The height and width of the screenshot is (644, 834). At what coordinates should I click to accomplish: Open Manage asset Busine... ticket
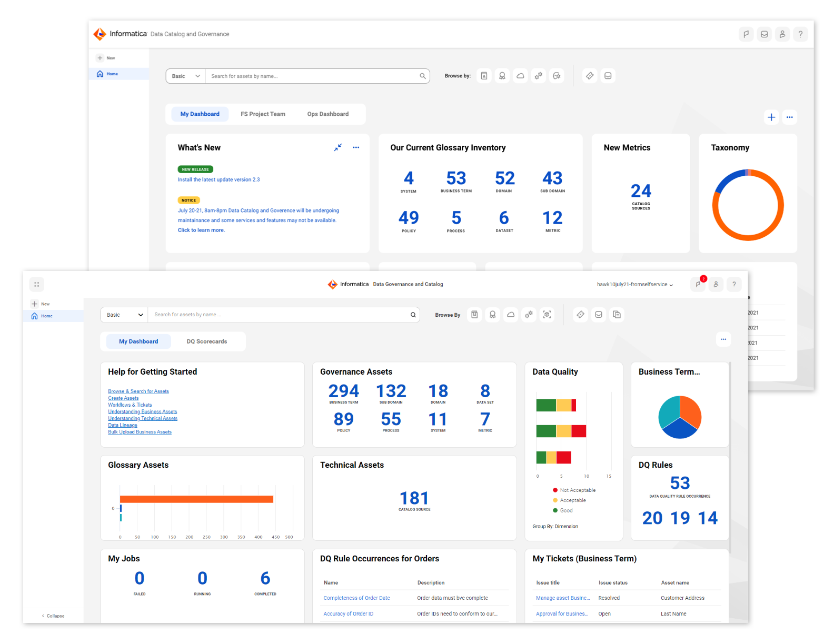pos(563,598)
